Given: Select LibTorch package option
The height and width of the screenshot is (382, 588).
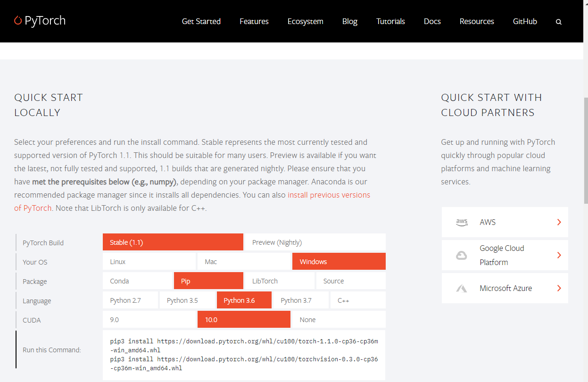Looking at the screenshot, I should (x=280, y=281).
